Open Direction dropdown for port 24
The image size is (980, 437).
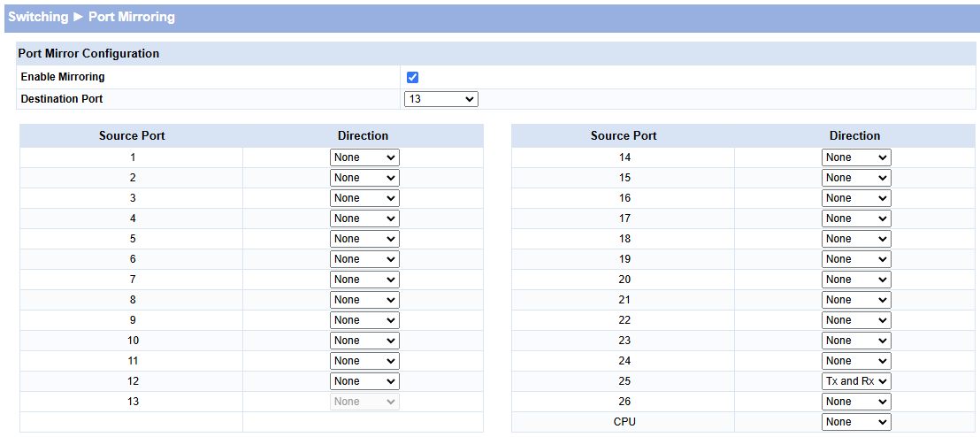tap(855, 361)
